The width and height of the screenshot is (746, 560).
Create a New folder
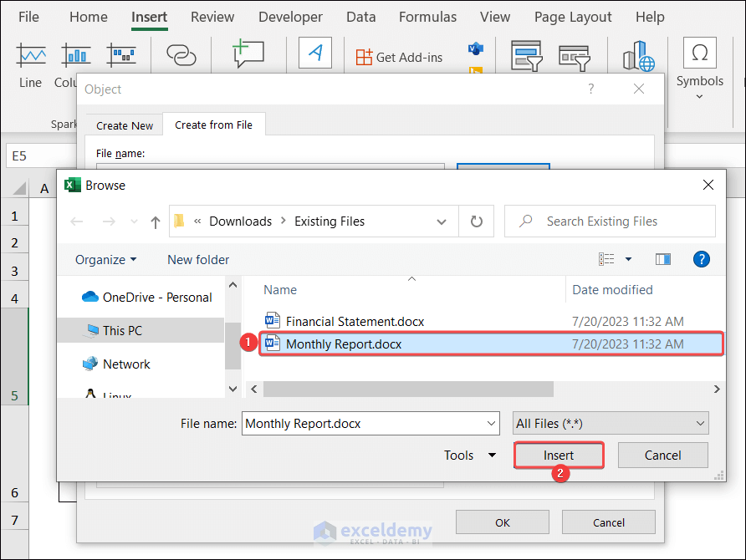(x=198, y=260)
